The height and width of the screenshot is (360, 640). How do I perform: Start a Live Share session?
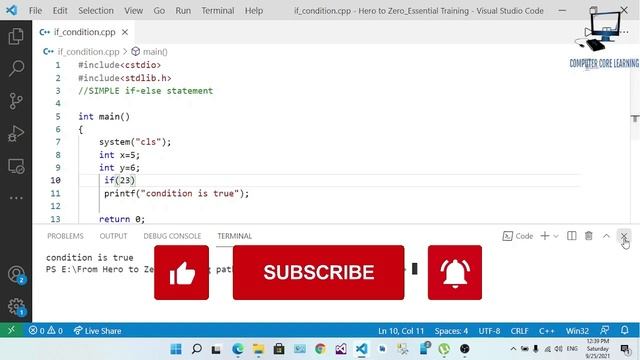click(x=97, y=331)
